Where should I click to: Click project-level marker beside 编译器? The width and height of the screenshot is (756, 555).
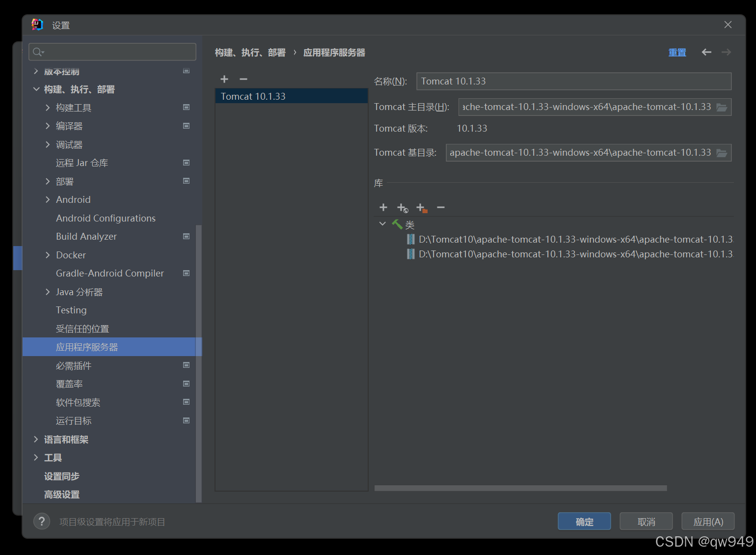187,126
